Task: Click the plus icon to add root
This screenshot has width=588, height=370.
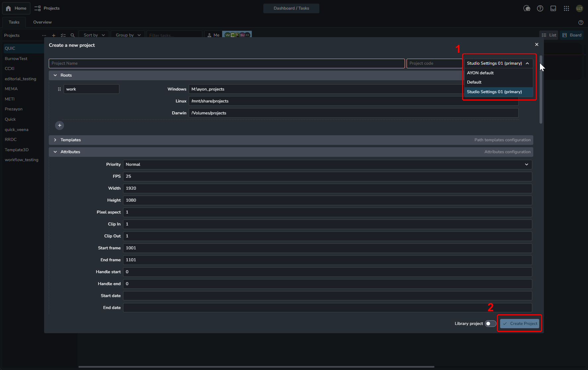Action: pos(60,125)
